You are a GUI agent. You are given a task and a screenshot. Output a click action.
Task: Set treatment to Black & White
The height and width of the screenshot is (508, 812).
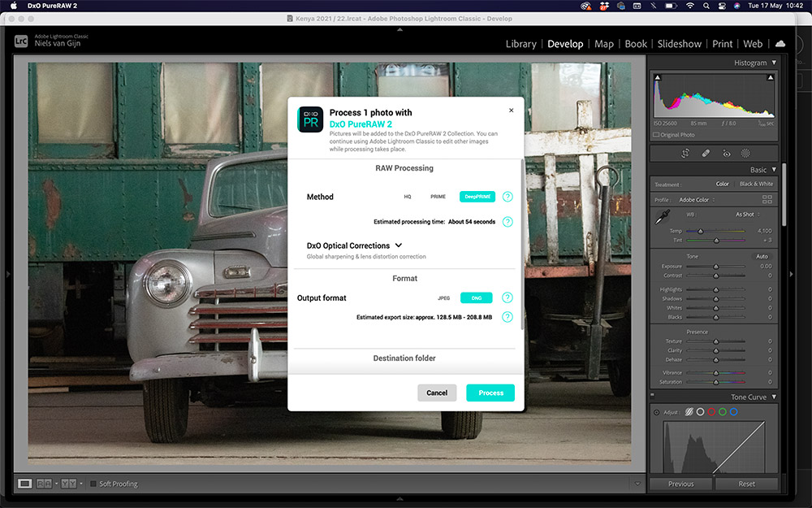[x=756, y=184]
